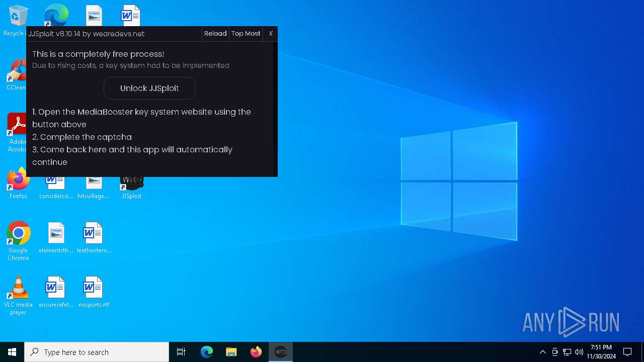This screenshot has height=362, width=644.
Task: Switch to JJSploit taskbar button
Action: point(281,352)
